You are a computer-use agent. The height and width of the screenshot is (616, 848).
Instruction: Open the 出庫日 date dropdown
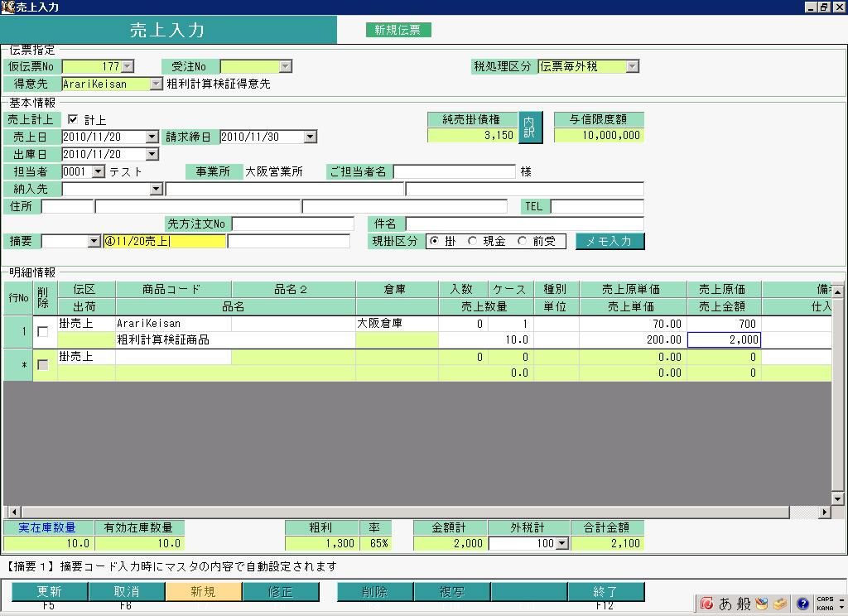(152, 154)
